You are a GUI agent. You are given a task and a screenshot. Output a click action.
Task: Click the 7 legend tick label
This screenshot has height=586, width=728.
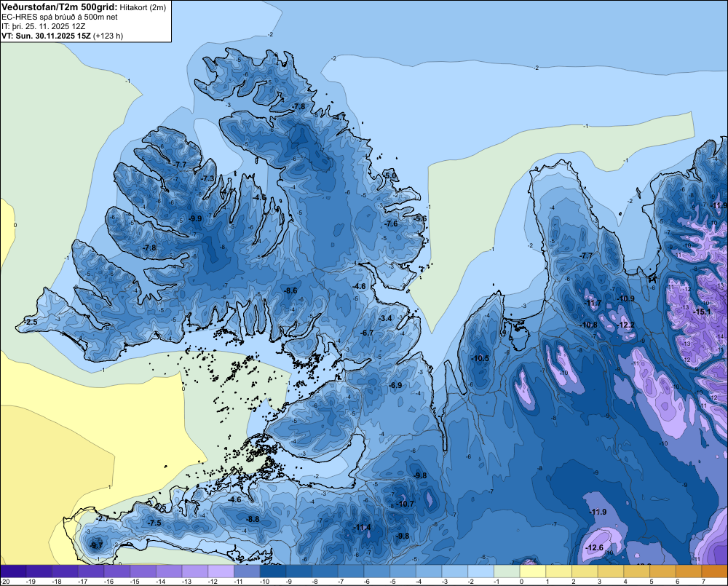[703, 582]
